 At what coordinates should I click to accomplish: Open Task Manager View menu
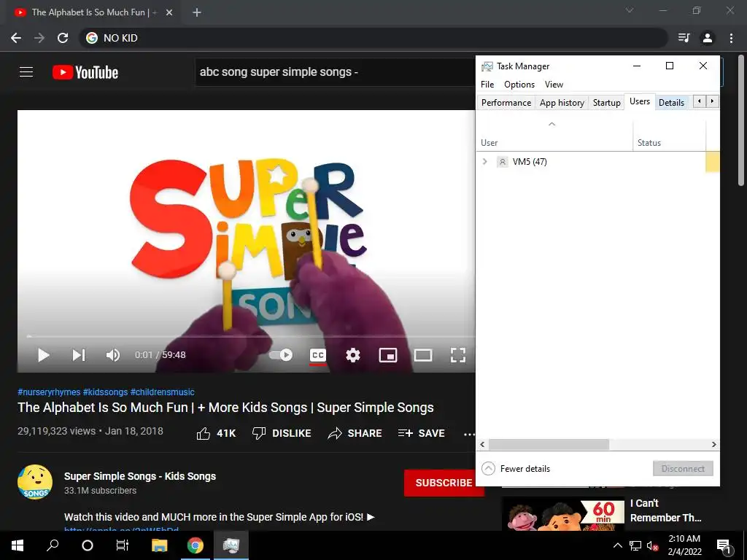pyautogui.click(x=554, y=85)
